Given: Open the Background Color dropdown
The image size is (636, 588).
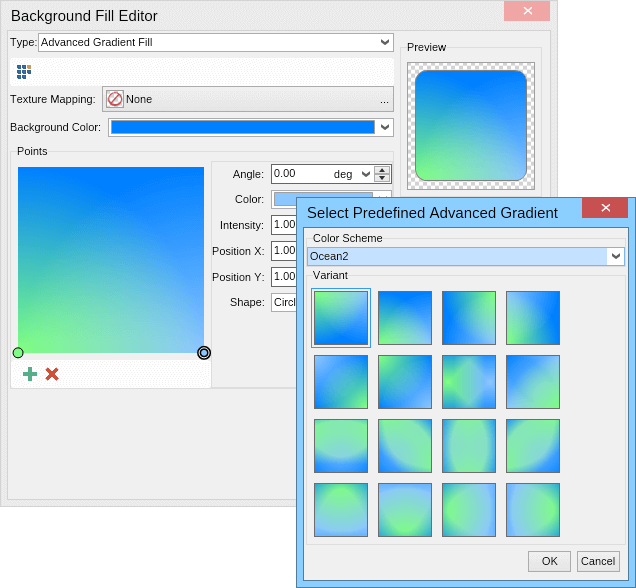Looking at the screenshot, I should (384, 127).
